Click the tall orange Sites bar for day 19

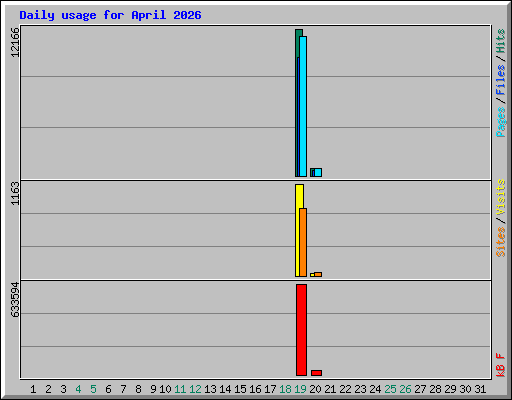(303, 242)
